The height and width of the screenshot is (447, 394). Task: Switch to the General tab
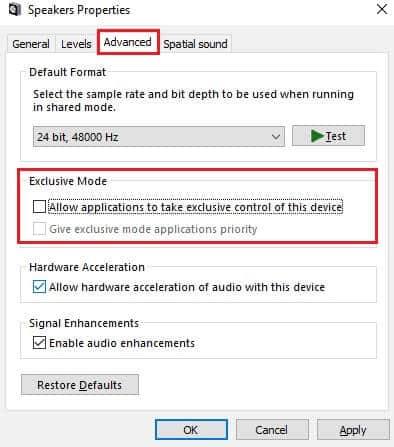coord(31,44)
